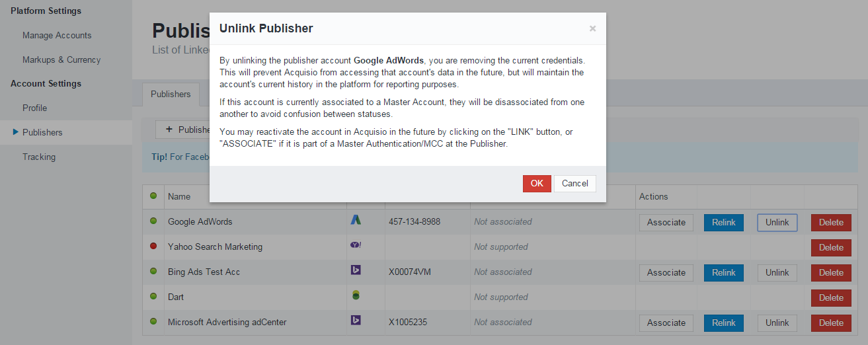Click the Name column header

pyautogui.click(x=179, y=196)
